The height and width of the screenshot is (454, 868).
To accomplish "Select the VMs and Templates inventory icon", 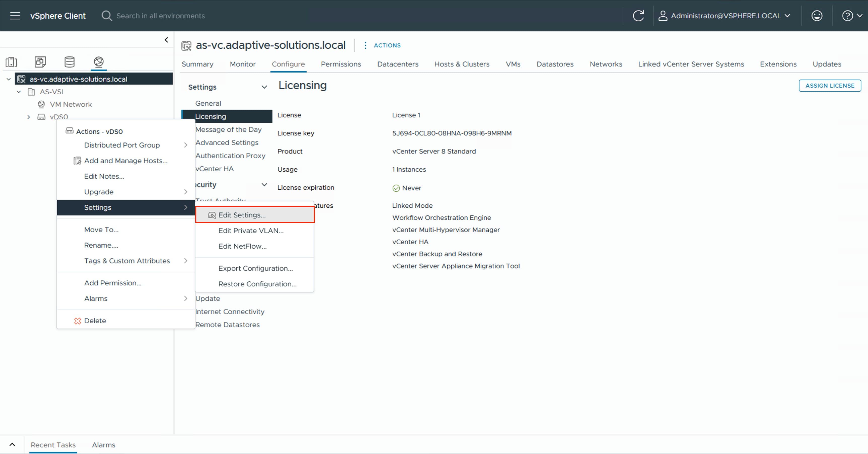I will pyautogui.click(x=40, y=62).
